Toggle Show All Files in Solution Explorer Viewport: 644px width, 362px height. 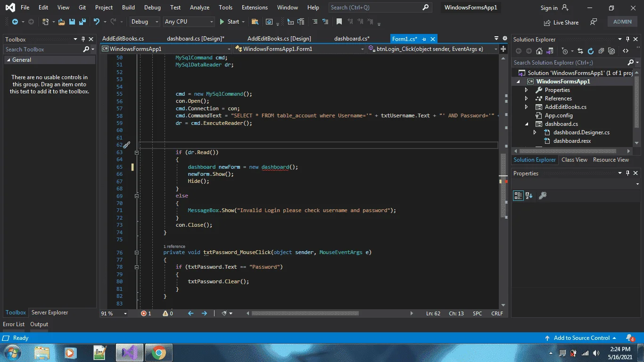click(x=611, y=51)
